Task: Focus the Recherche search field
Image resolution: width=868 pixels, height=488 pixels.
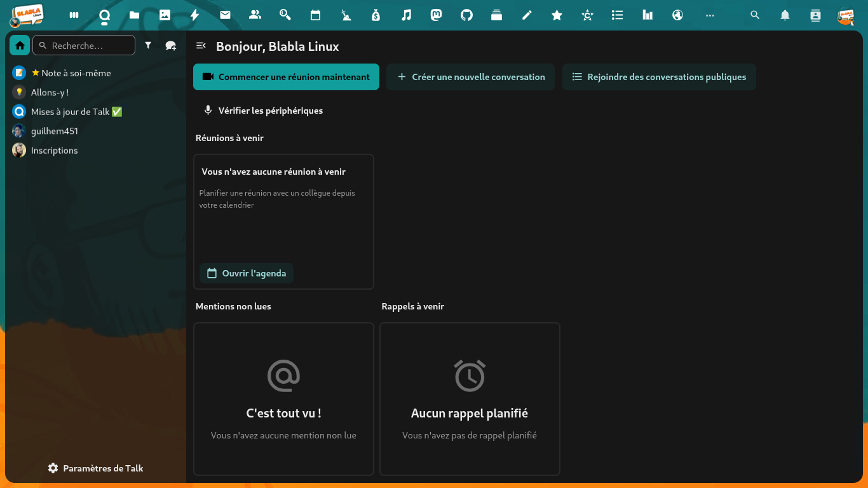Action: (x=89, y=46)
